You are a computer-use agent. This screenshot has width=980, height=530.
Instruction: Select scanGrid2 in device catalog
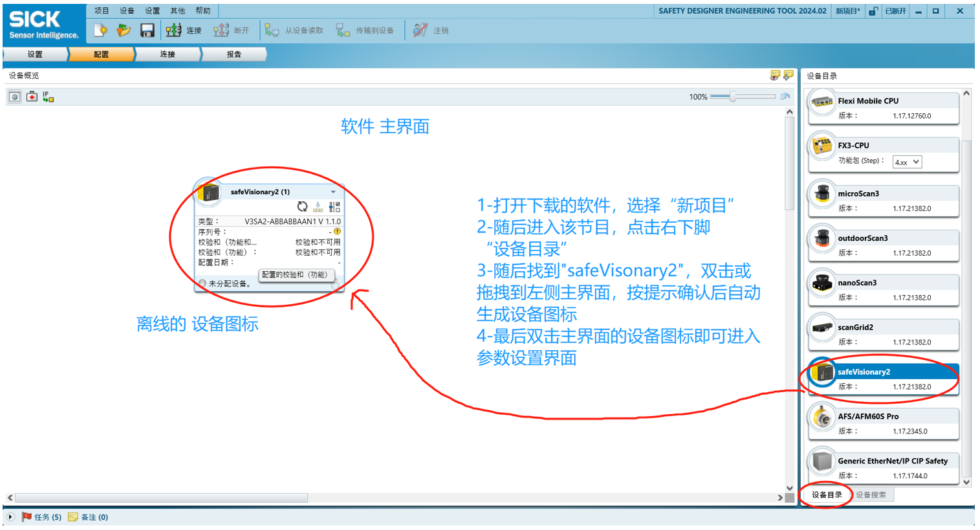(883, 335)
